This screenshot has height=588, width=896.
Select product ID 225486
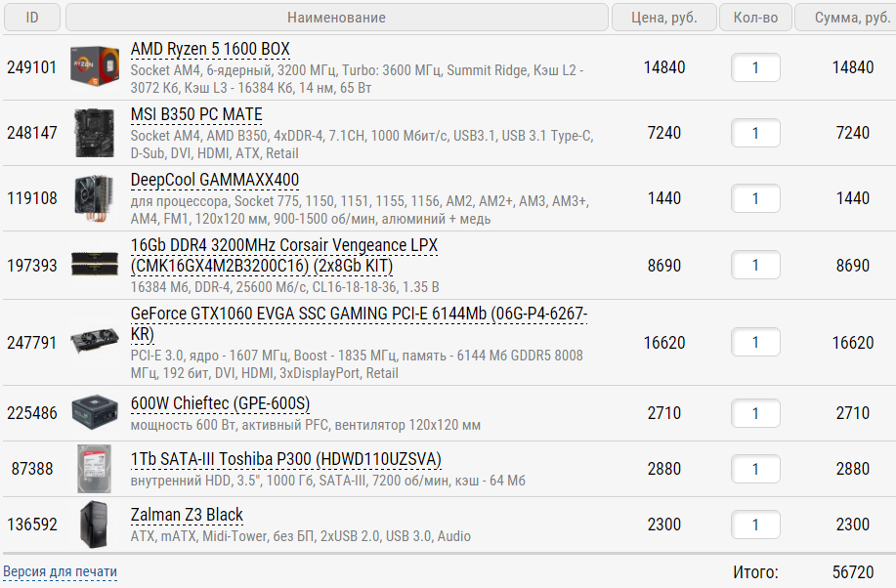[32, 412]
